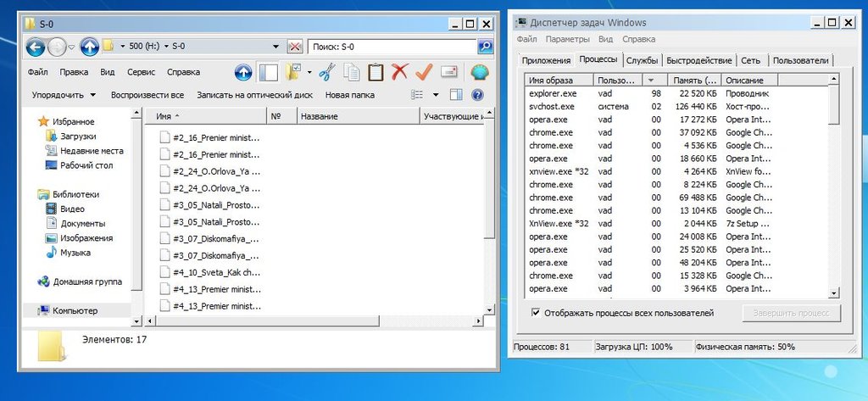Click the Название column header in Explorer
This screenshot has height=401, width=868.
[359, 116]
